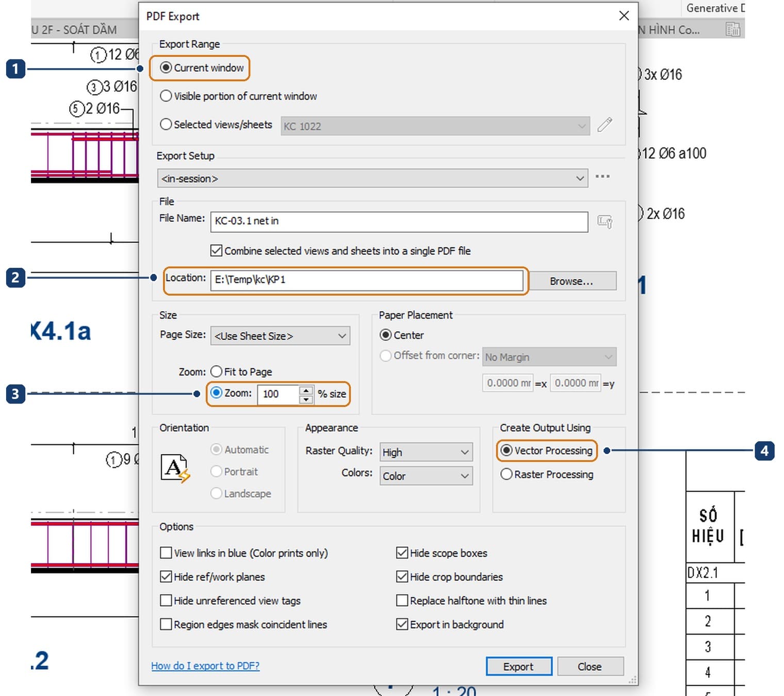
Task: Click the File Name input field
Action: (399, 221)
